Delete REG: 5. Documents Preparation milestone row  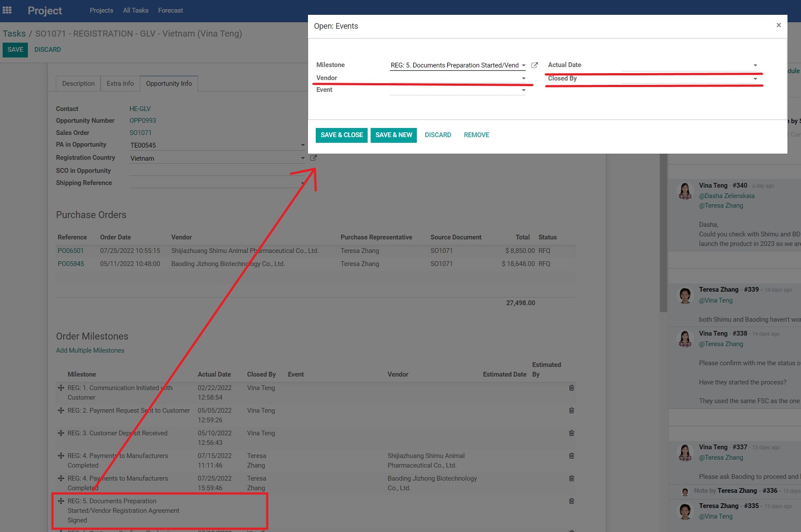571,501
